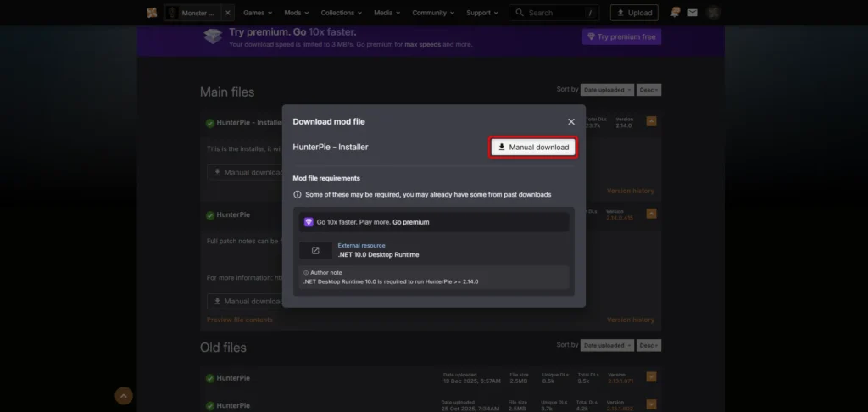Close the Download mod file dialog
Screen dimensions: 868x412
coord(571,122)
